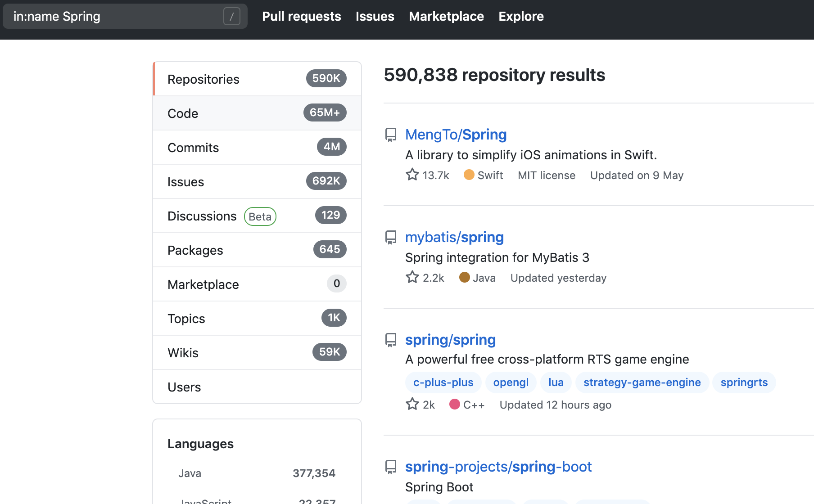Image resolution: width=814 pixels, height=504 pixels.
Task: Click the repo icon beside spring/spring
Action: [x=391, y=340]
